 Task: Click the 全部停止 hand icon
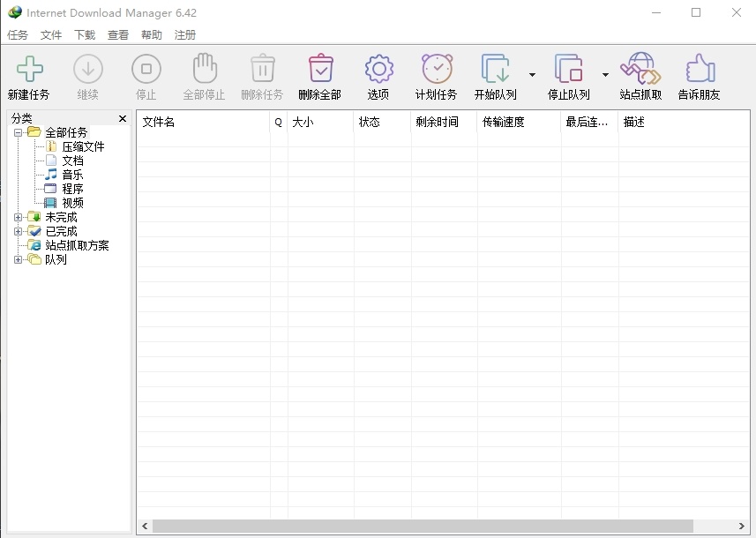pyautogui.click(x=205, y=68)
